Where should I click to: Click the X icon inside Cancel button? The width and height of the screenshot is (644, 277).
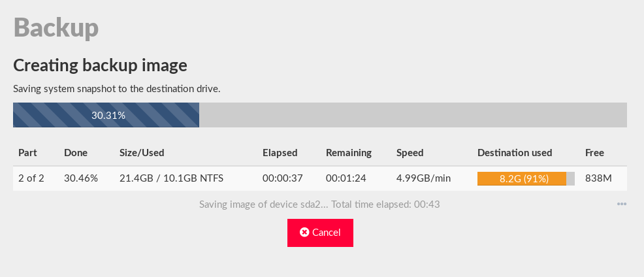pos(304,233)
